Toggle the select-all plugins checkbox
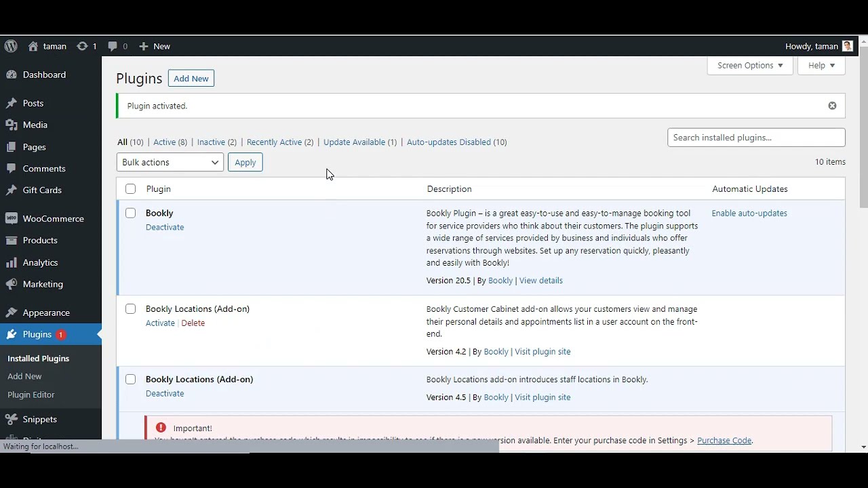 [130, 189]
